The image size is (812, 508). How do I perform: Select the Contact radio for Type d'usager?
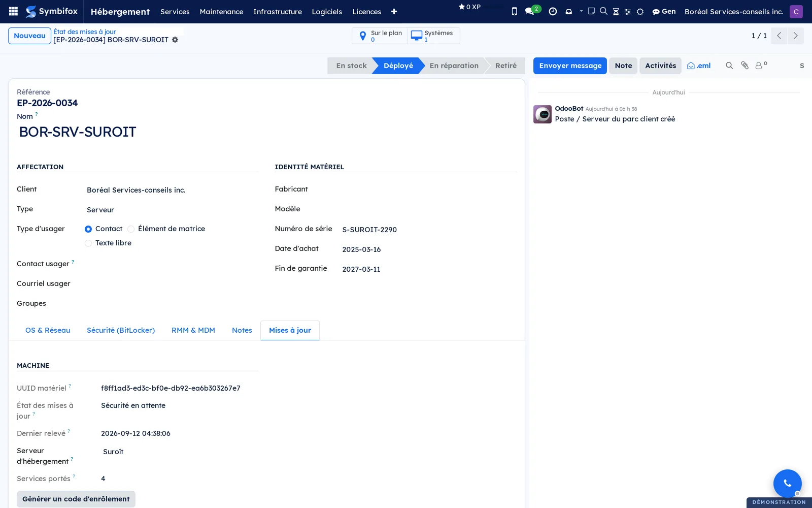(x=88, y=229)
